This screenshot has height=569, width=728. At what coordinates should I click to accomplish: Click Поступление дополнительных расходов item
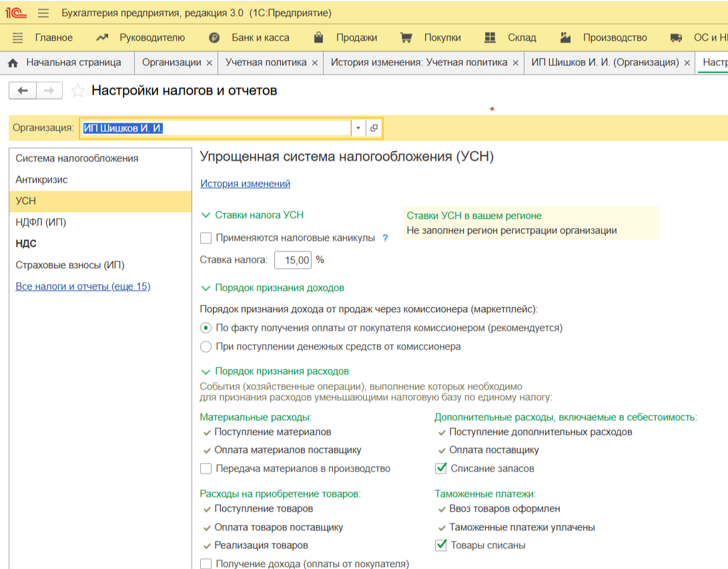pyautogui.click(x=540, y=432)
